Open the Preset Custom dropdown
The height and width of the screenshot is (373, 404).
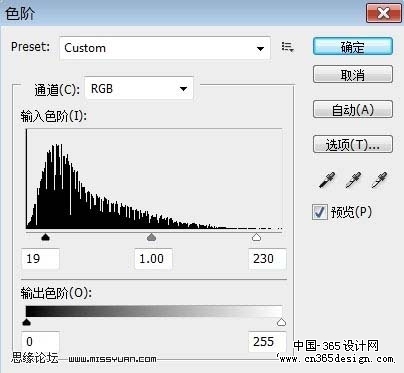(165, 48)
